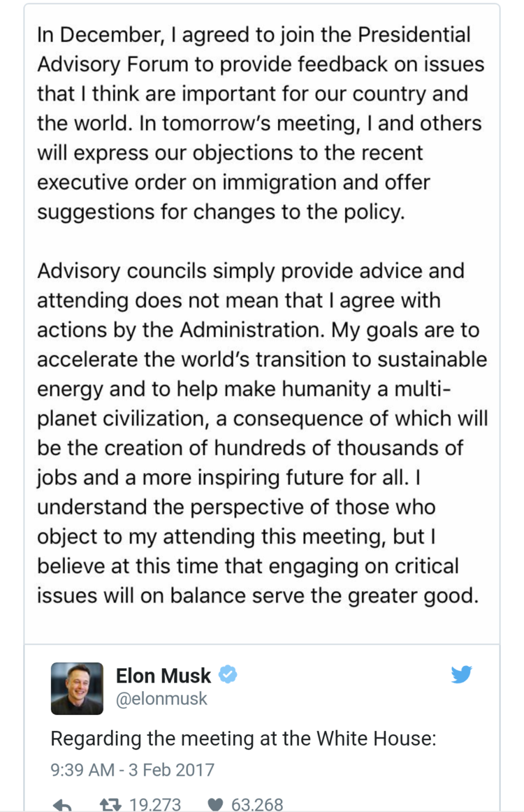Click the @elonmusk handle
Viewport: 524px width, 812px height.
[161, 699]
